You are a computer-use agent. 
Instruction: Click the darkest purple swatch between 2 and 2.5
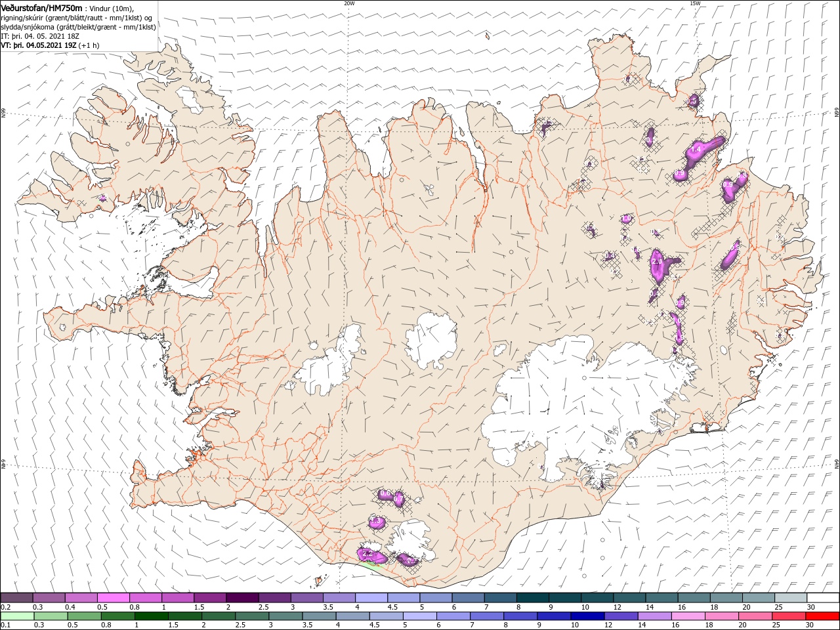tap(241, 598)
